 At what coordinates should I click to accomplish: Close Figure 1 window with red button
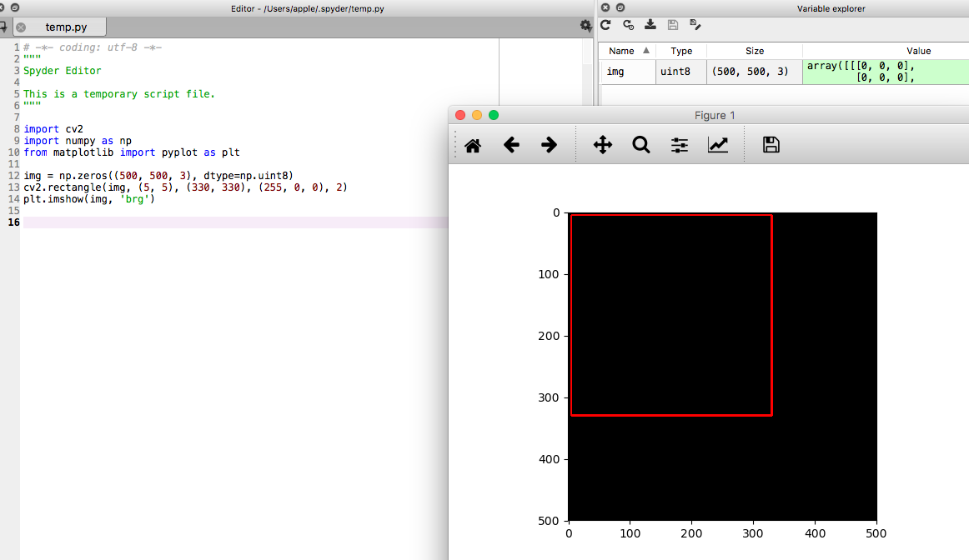(x=460, y=116)
